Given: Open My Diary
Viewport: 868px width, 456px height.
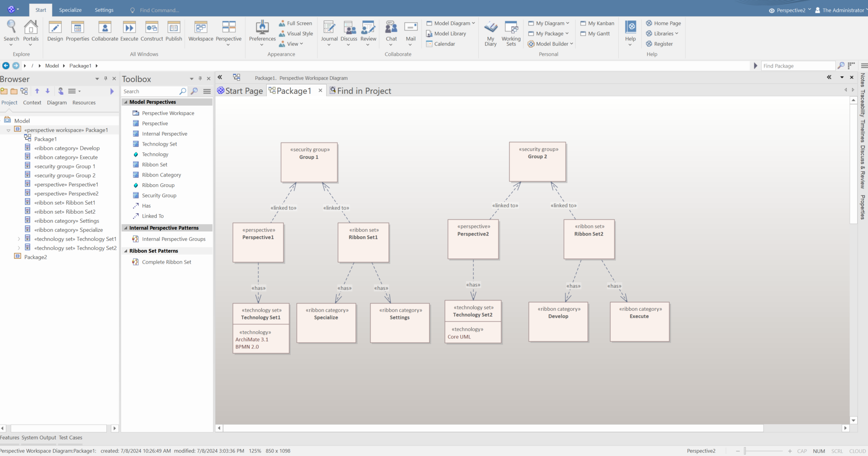Looking at the screenshot, I should pos(491,33).
